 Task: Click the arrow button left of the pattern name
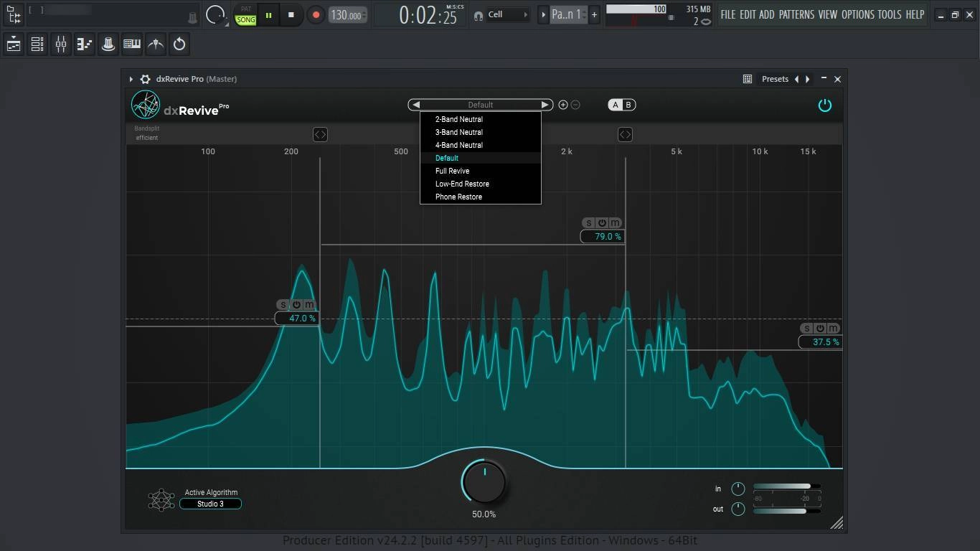tap(543, 14)
